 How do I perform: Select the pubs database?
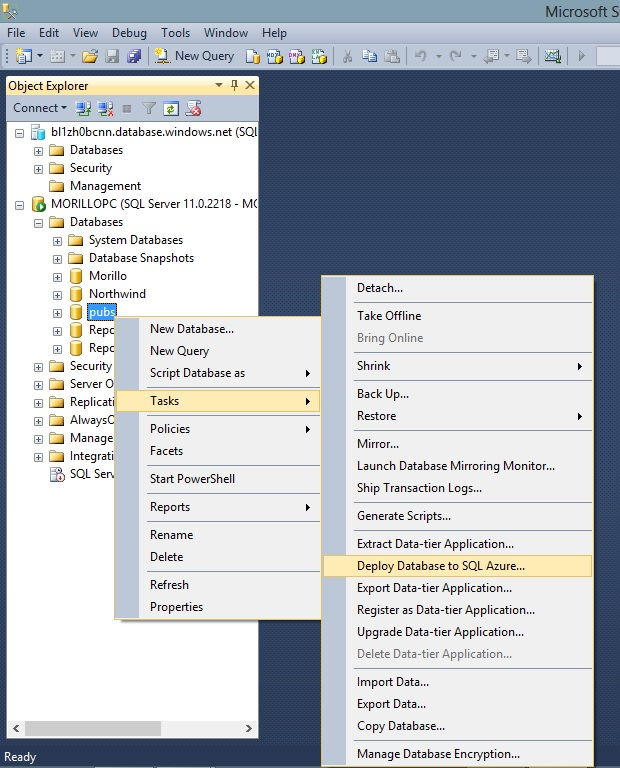point(102,312)
